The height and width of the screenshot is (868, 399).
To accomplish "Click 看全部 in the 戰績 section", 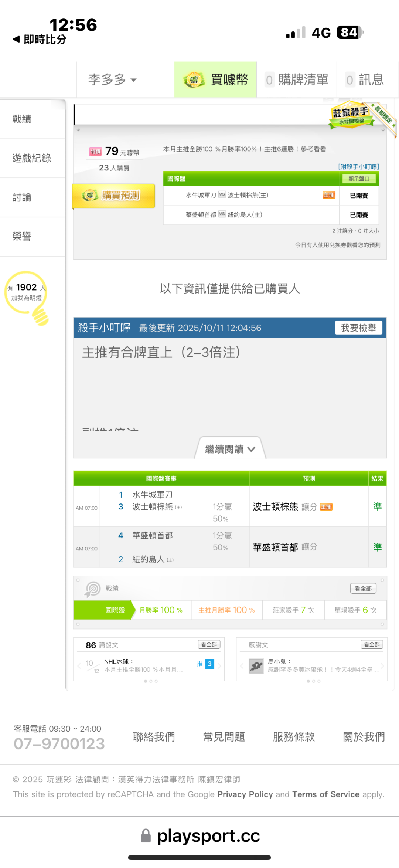I will tap(363, 588).
